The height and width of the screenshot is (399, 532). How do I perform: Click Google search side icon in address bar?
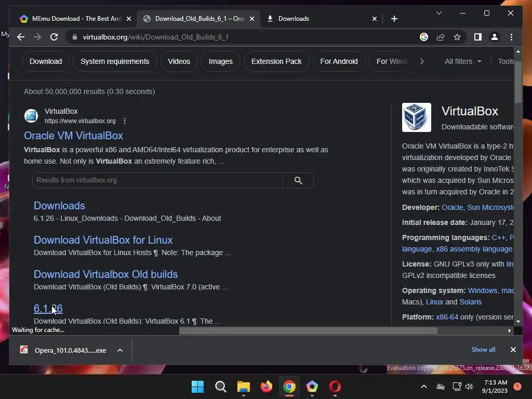pyautogui.click(x=424, y=37)
